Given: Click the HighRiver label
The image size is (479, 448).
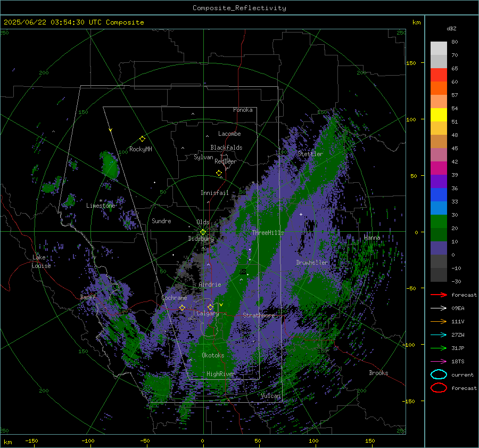Looking at the screenshot, I should [220, 374].
